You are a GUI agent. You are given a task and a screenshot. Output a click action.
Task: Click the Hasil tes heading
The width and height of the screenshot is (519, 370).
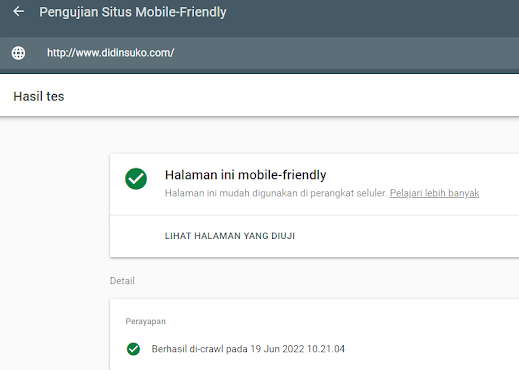pyautogui.click(x=39, y=96)
